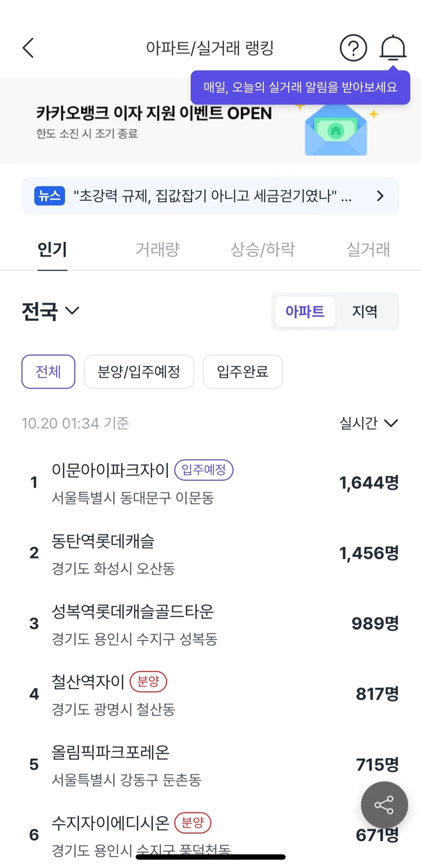Switch to the 거래량 tab

[x=157, y=250]
